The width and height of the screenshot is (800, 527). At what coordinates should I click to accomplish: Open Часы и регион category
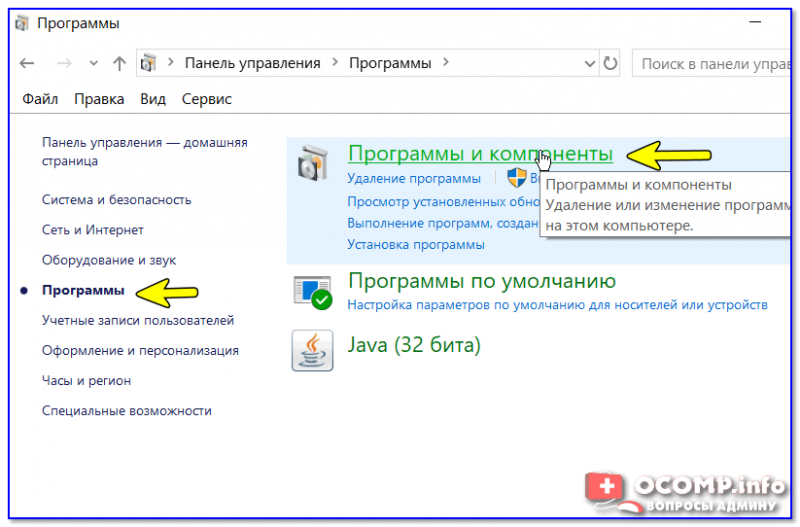[x=86, y=380]
